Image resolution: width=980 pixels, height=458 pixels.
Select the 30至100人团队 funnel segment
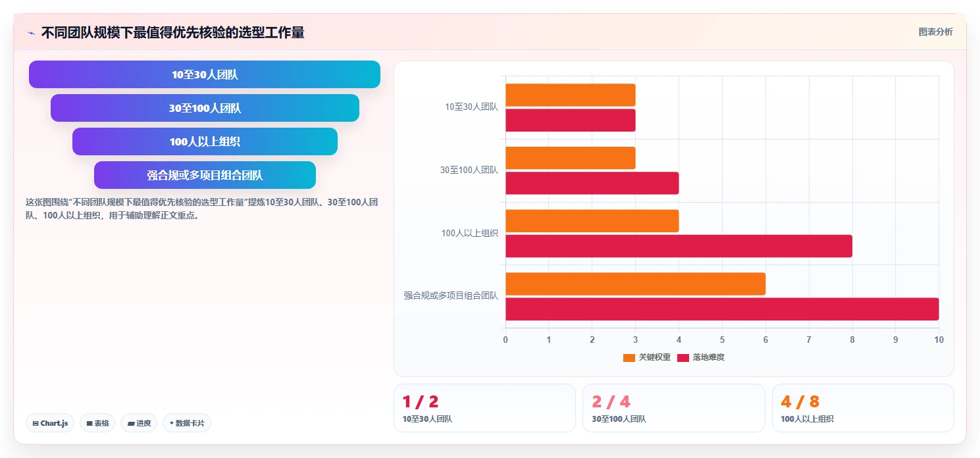point(205,108)
